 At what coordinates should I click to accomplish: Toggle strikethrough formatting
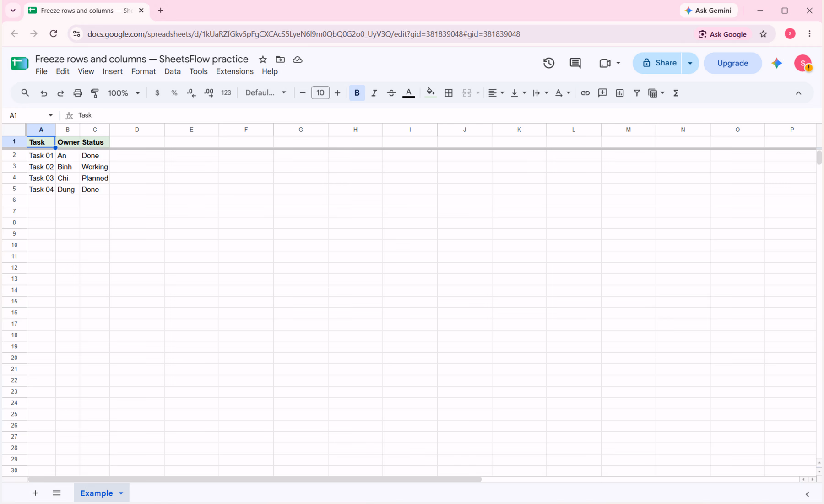coord(391,93)
